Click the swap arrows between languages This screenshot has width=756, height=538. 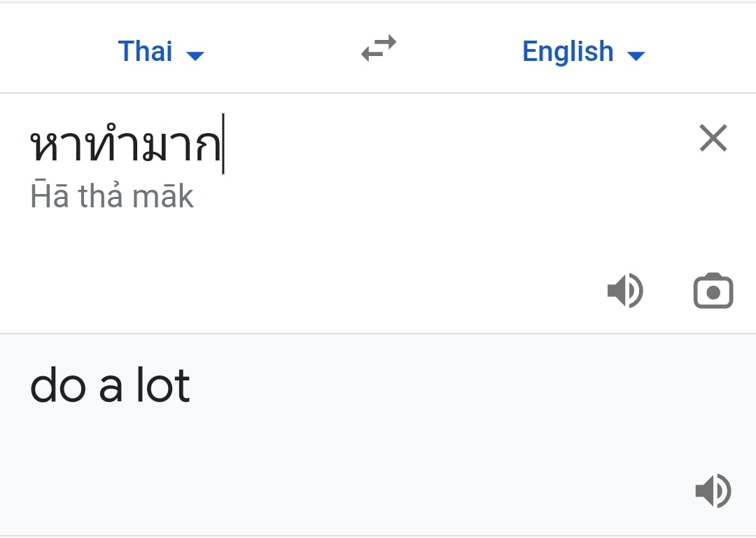377,49
